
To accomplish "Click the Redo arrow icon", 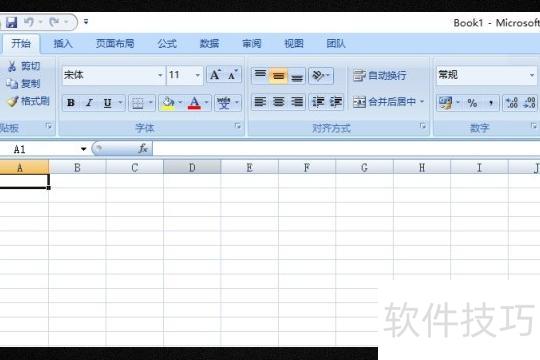I will pyautogui.click(x=54, y=22).
